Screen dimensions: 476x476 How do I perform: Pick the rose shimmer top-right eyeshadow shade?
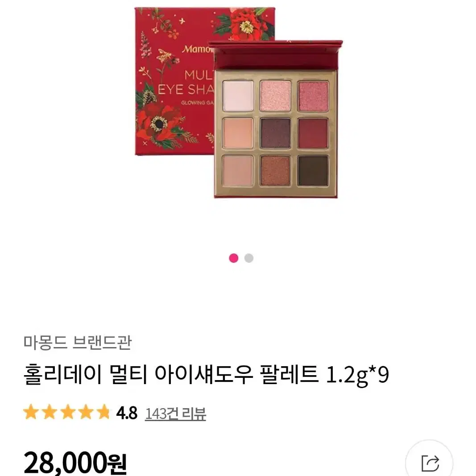(313, 95)
